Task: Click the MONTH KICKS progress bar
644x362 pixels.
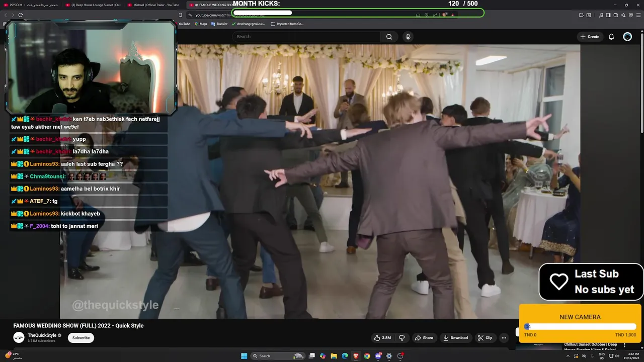Action: 358,13
